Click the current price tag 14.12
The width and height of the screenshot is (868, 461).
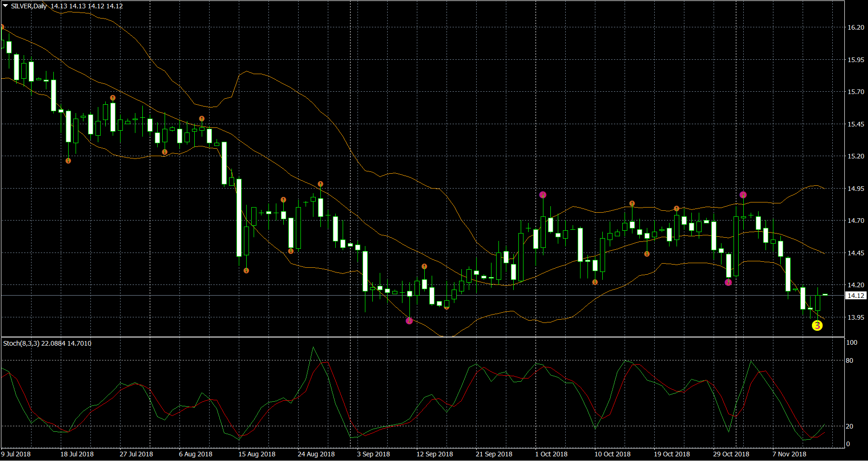point(855,296)
